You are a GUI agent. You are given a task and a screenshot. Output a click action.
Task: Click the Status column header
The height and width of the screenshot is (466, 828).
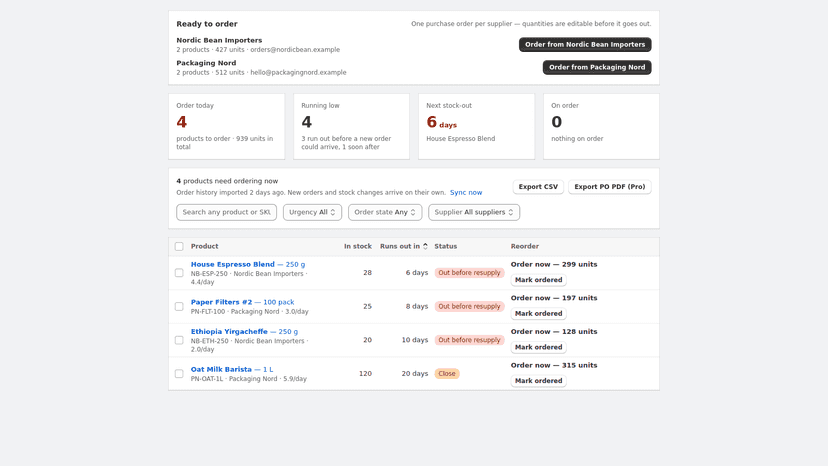coord(446,246)
